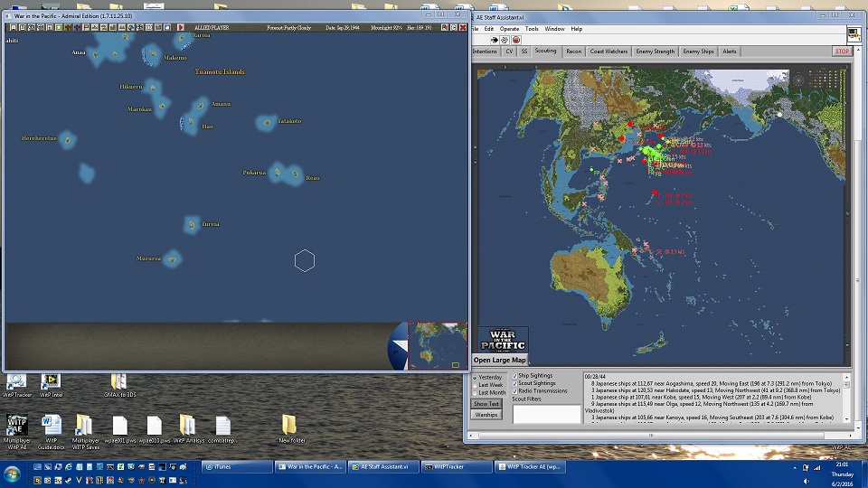The image size is (868, 488).
Task: Switch to the Recon tab
Action: [573, 52]
